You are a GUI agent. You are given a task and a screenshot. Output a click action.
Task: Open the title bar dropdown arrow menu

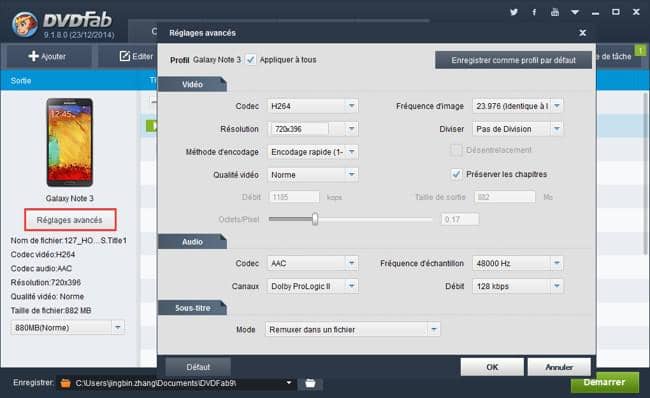(575, 12)
